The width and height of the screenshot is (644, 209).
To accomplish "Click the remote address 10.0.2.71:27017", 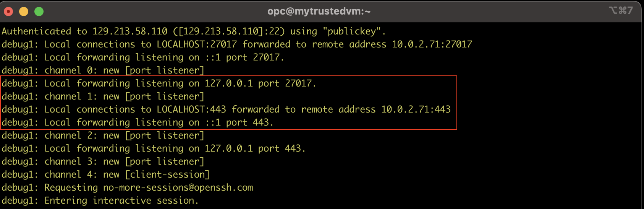I will (x=432, y=44).
